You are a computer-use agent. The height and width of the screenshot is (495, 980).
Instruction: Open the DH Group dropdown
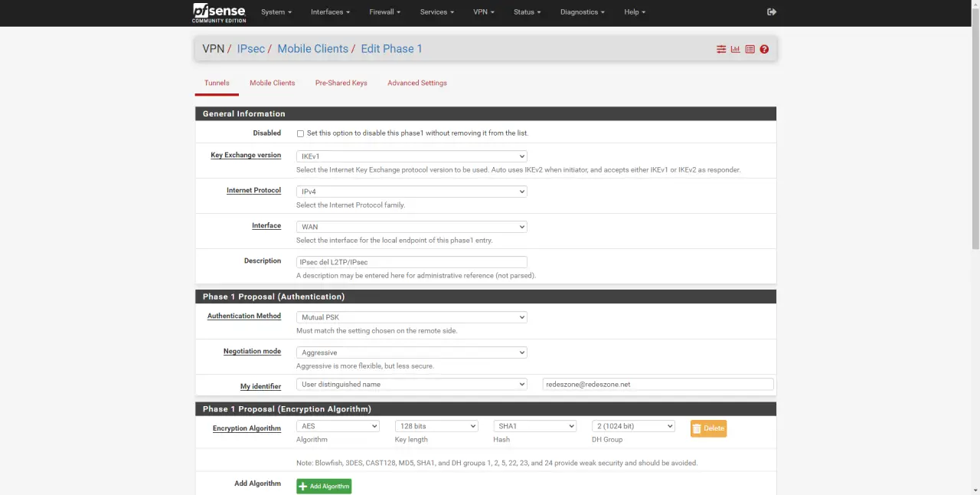pyautogui.click(x=632, y=426)
